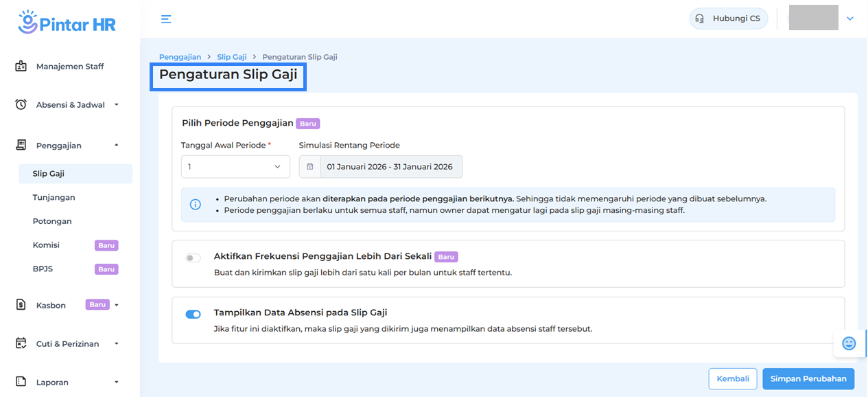Open the user profile dropdown arrow
This screenshot has width=868, height=397.
pos(850,19)
